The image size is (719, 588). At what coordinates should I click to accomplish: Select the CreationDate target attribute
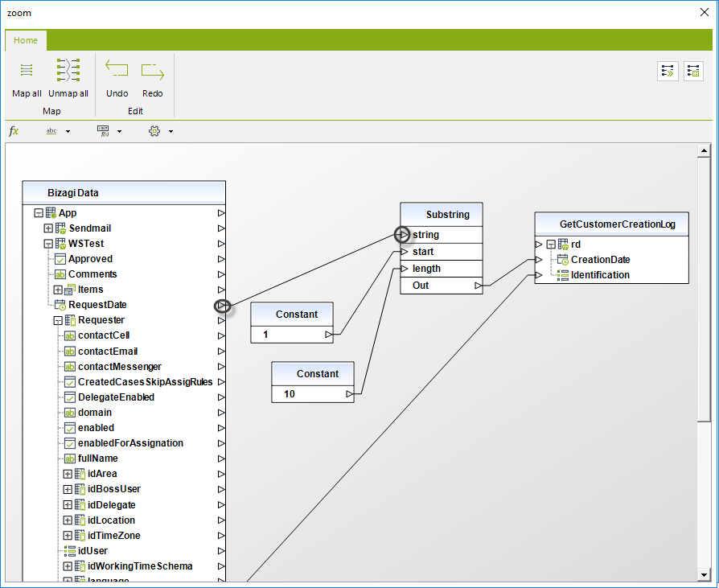pos(600,260)
